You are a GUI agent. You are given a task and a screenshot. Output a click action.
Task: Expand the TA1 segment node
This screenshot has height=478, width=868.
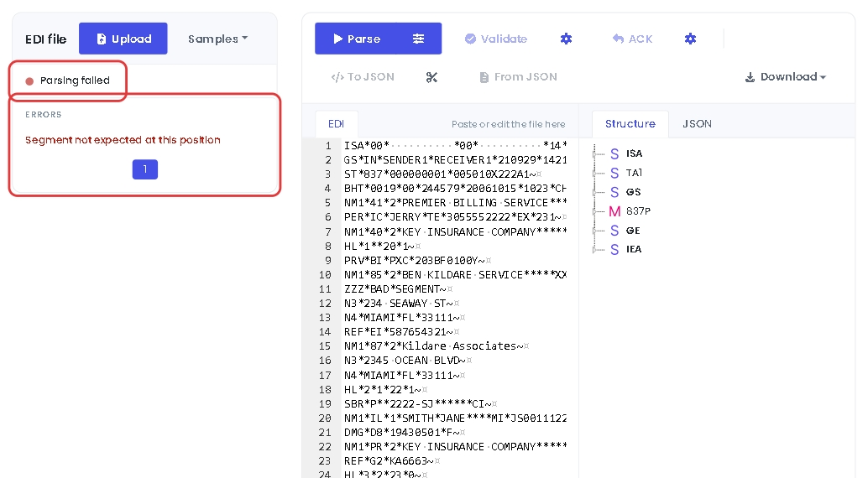(595, 173)
